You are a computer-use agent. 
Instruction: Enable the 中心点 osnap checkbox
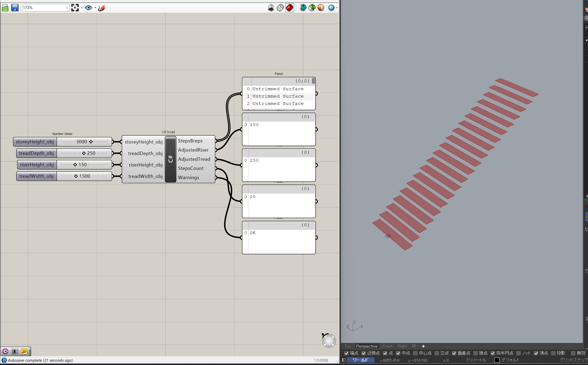point(415,353)
